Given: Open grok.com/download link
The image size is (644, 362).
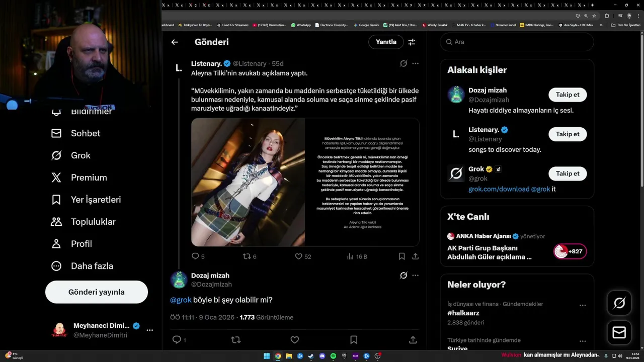Looking at the screenshot, I should point(499,189).
